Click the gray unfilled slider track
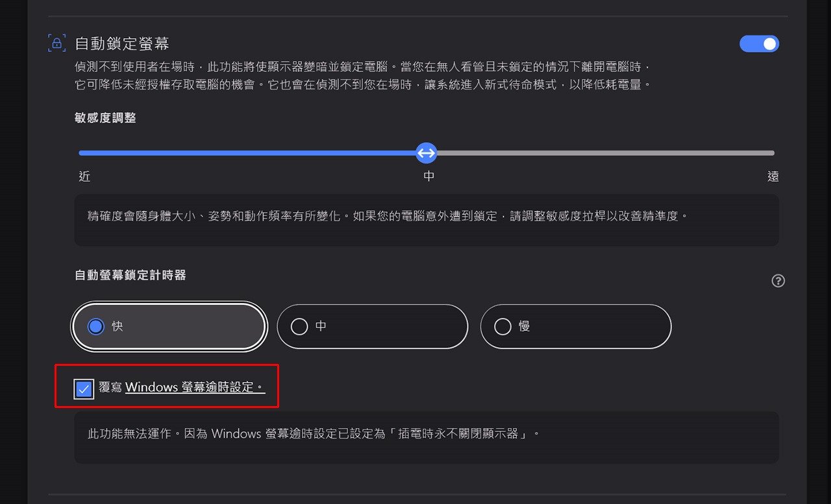Image resolution: width=831 pixels, height=504 pixels. pos(606,153)
